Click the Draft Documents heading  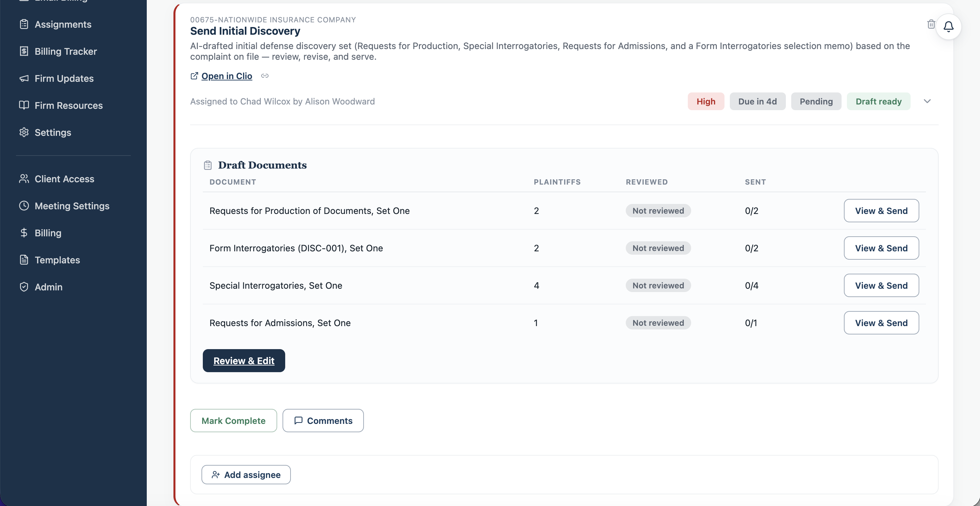tap(262, 165)
